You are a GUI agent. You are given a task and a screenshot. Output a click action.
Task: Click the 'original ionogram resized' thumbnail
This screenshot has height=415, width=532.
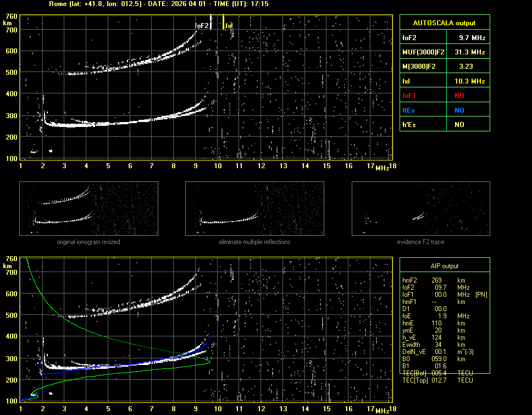coord(88,208)
